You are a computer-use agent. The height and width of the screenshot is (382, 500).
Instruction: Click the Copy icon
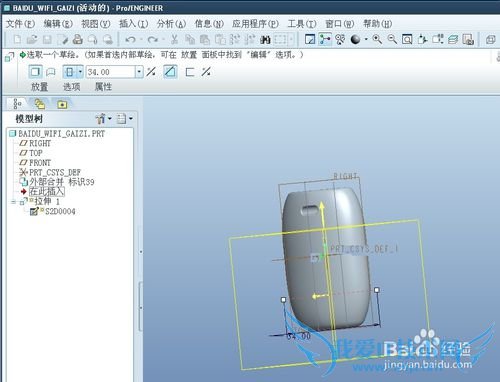pos(190,40)
